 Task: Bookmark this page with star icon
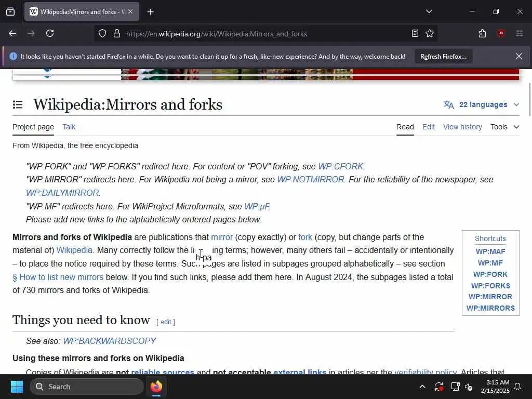tap(430, 34)
